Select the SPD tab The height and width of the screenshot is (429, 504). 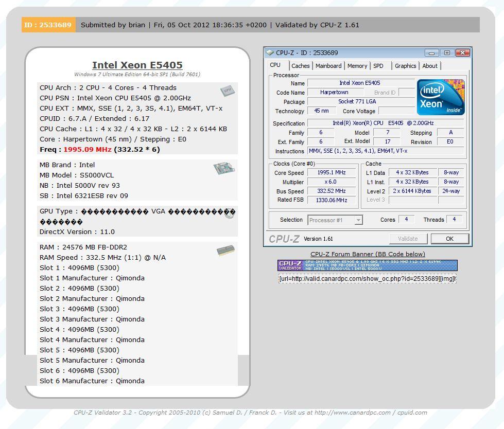coord(378,66)
